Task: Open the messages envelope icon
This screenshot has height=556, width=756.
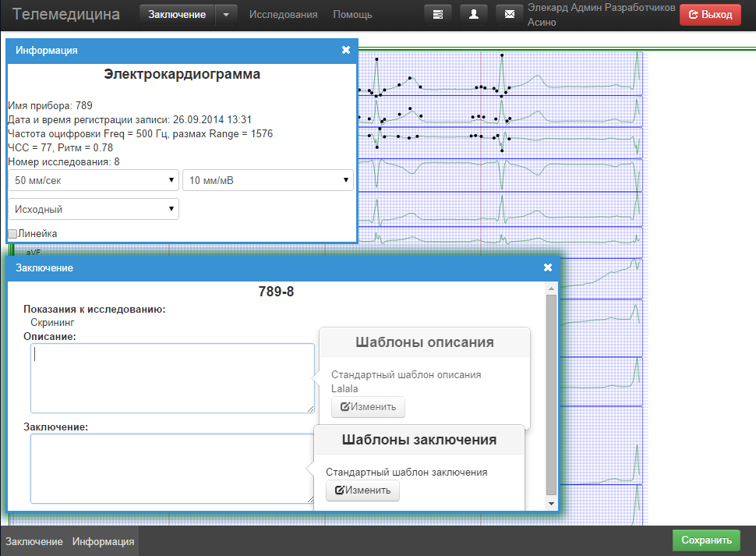Action: (x=509, y=15)
